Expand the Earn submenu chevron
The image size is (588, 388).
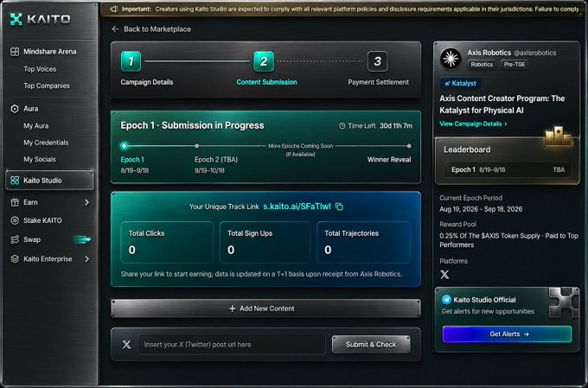click(87, 202)
